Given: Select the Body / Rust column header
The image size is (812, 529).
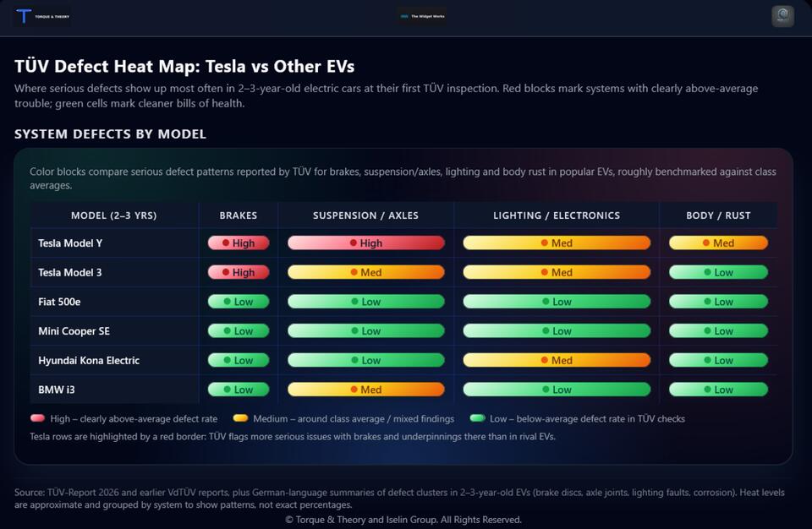Looking at the screenshot, I should coord(718,215).
